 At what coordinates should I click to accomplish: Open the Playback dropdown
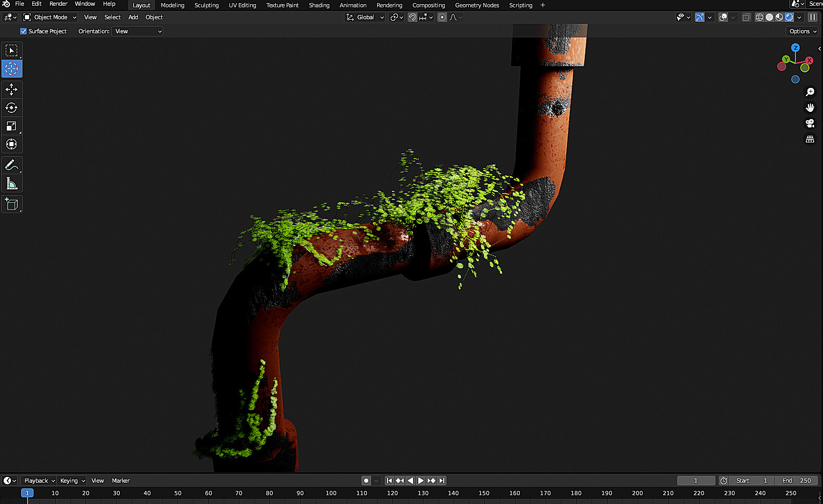click(39, 481)
